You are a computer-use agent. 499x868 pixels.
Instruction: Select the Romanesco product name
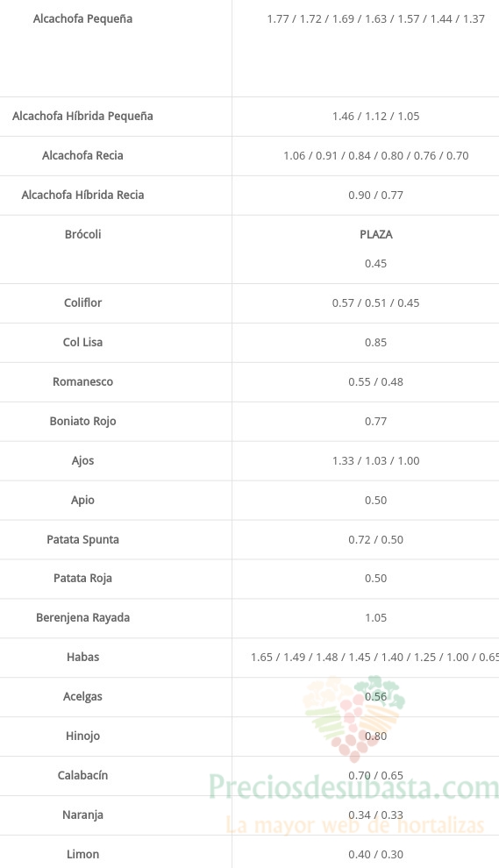[x=82, y=381]
